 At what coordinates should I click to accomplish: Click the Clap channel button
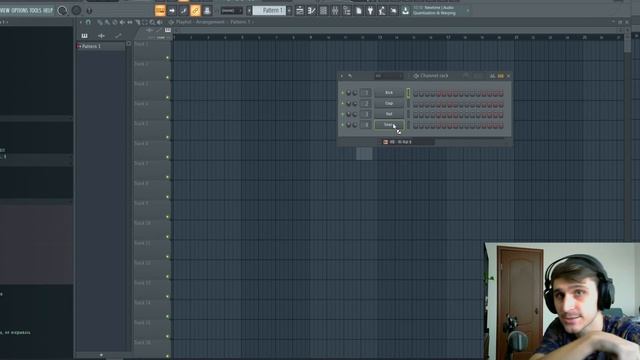pos(389,104)
